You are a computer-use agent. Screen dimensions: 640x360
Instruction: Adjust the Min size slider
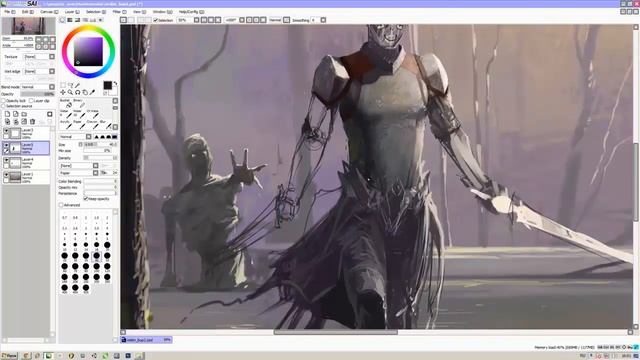click(97, 151)
